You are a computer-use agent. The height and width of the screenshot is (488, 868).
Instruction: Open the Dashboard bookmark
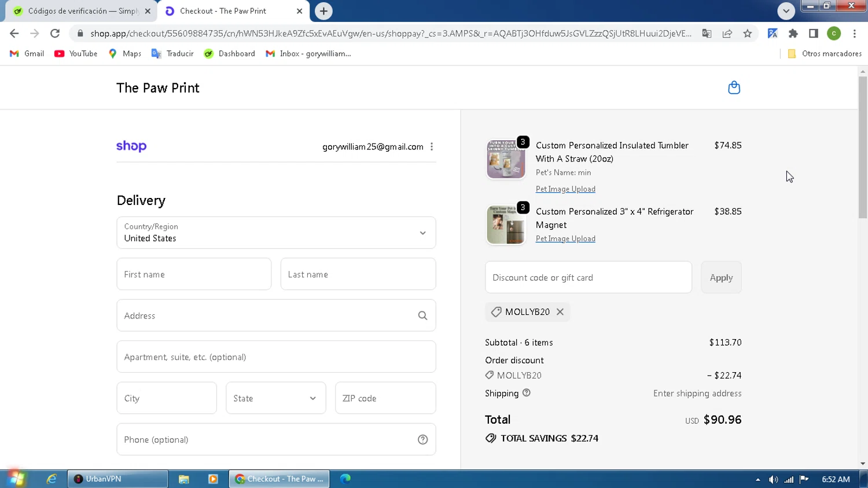point(229,53)
